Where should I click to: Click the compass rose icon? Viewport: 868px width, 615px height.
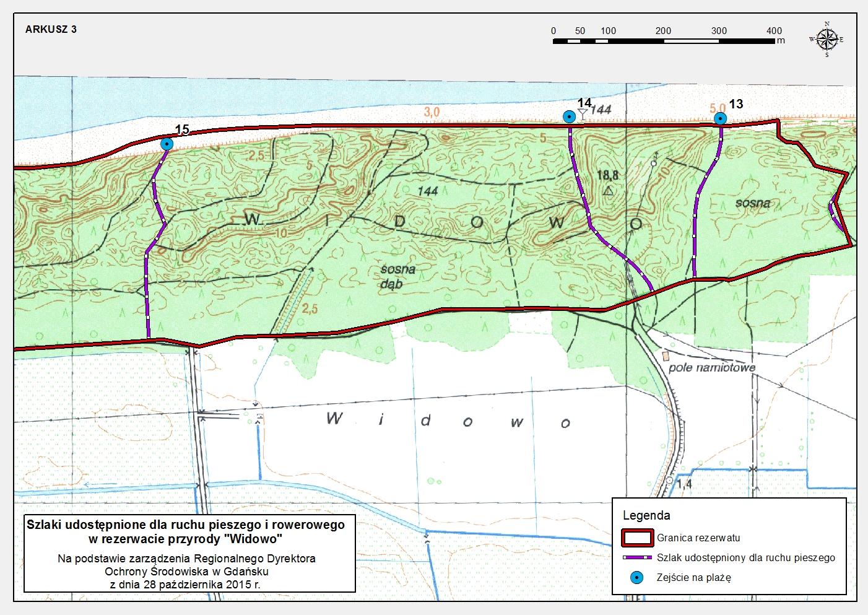(x=827, y=39)
